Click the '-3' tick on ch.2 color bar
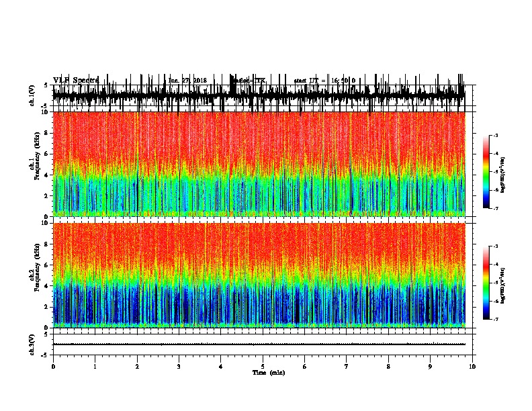The width and height of the screenshot is (532, 411). (496, 246)
